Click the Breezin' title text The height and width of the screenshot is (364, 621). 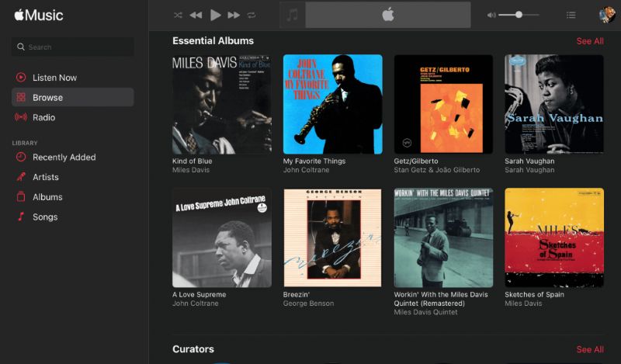(297, 295)
